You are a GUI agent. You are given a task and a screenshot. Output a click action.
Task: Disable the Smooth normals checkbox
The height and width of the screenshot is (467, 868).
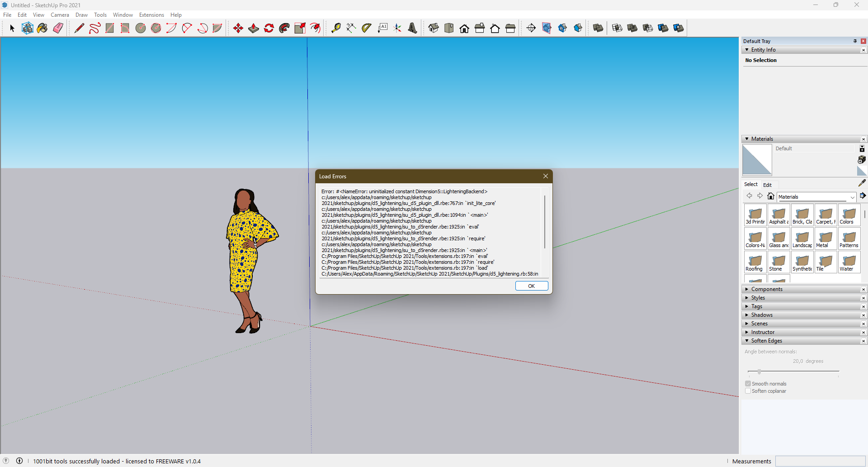[x=749, y=383]
